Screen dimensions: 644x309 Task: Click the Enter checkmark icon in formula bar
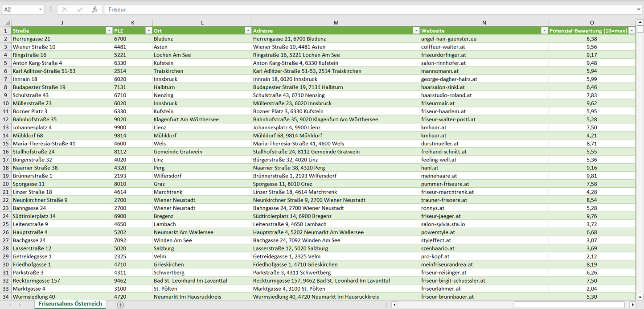tap(80, 9)
